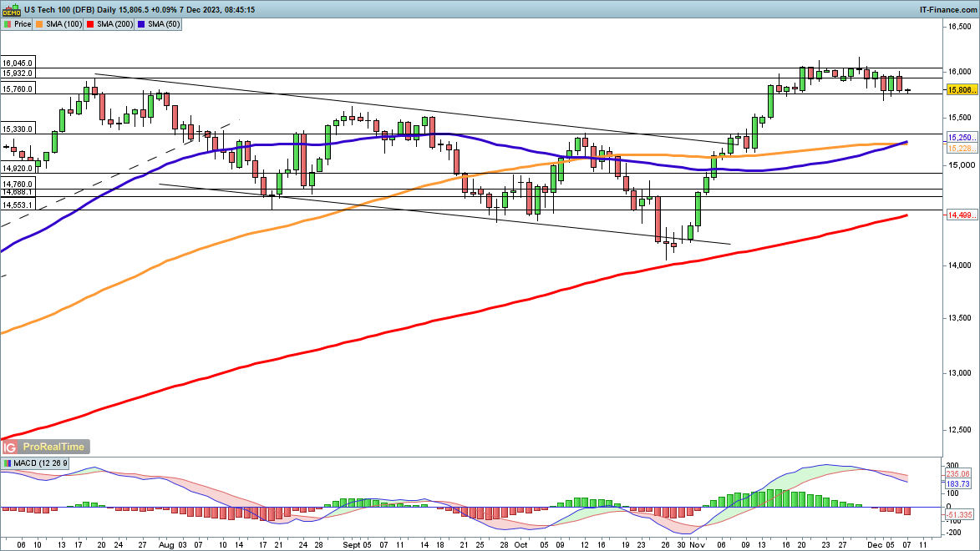Select the 15,760.0 horizontal level label

click(18, 89)
